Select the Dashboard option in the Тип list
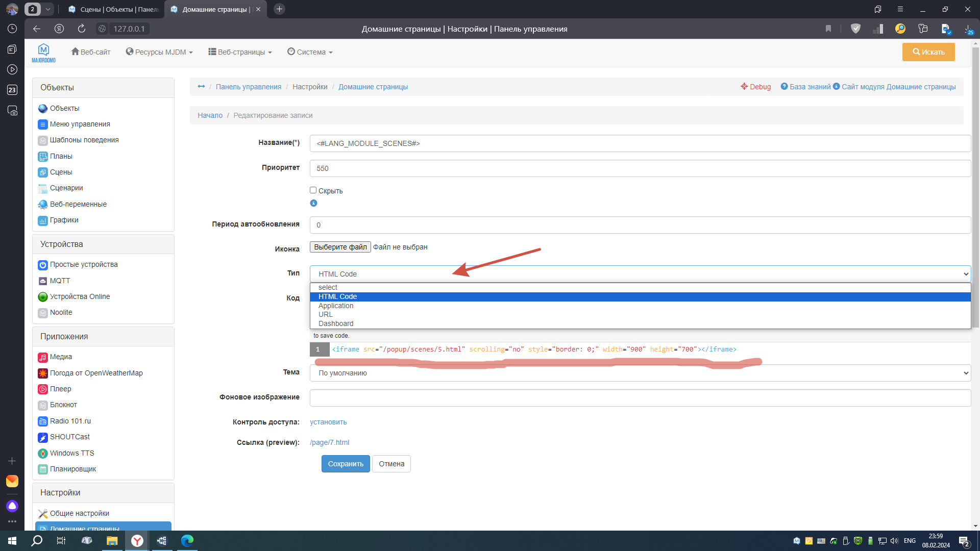 336,323
